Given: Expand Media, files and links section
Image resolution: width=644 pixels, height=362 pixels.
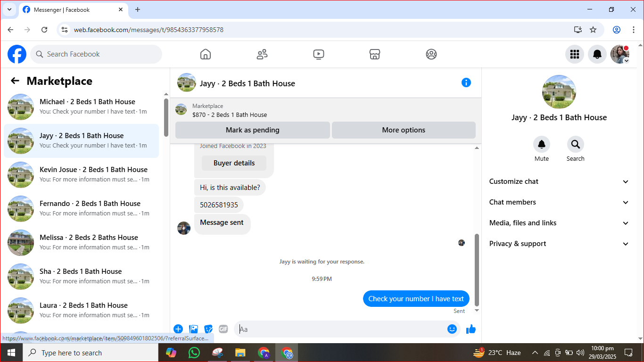Looking at the screenshot, I should click(559, 223).
